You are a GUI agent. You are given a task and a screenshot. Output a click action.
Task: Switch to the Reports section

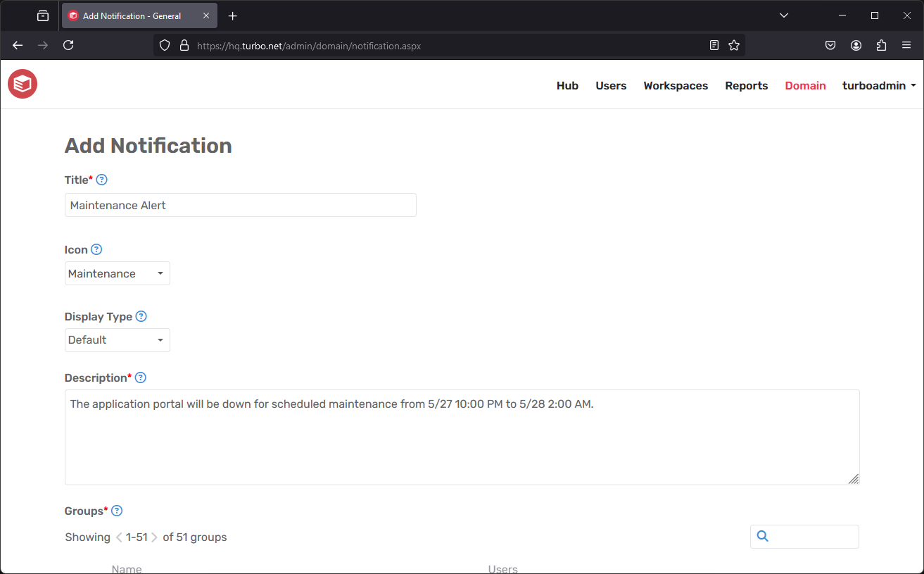click(x=746, y=85)
